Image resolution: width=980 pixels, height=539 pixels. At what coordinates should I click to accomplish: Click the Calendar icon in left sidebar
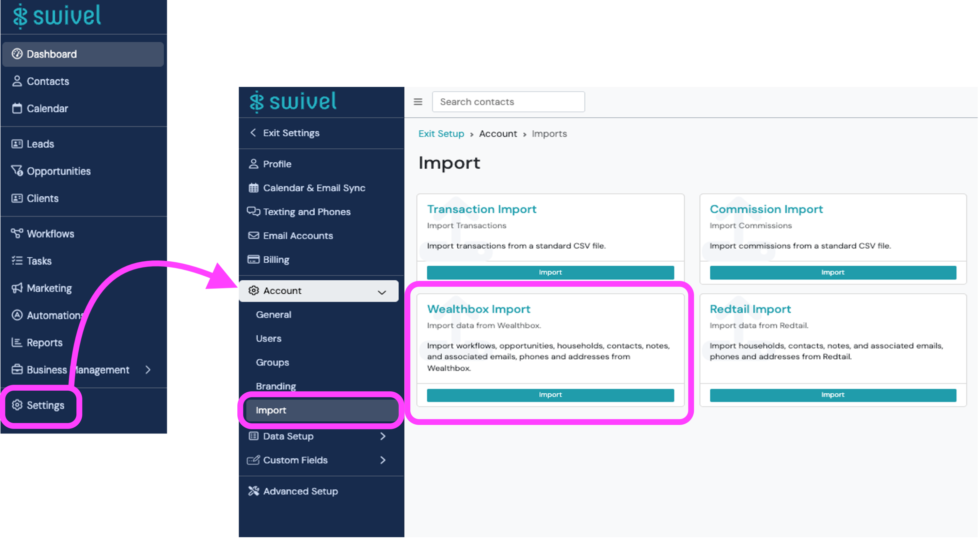[17, 108]
